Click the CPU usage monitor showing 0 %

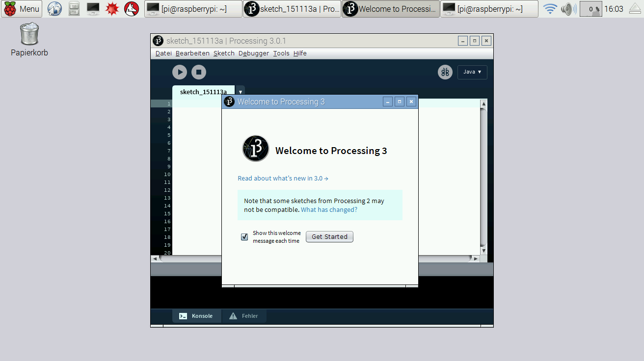point(591,9)
